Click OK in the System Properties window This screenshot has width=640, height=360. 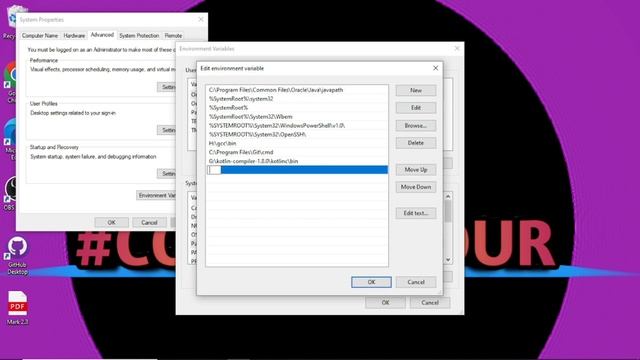tap(111, 222)
